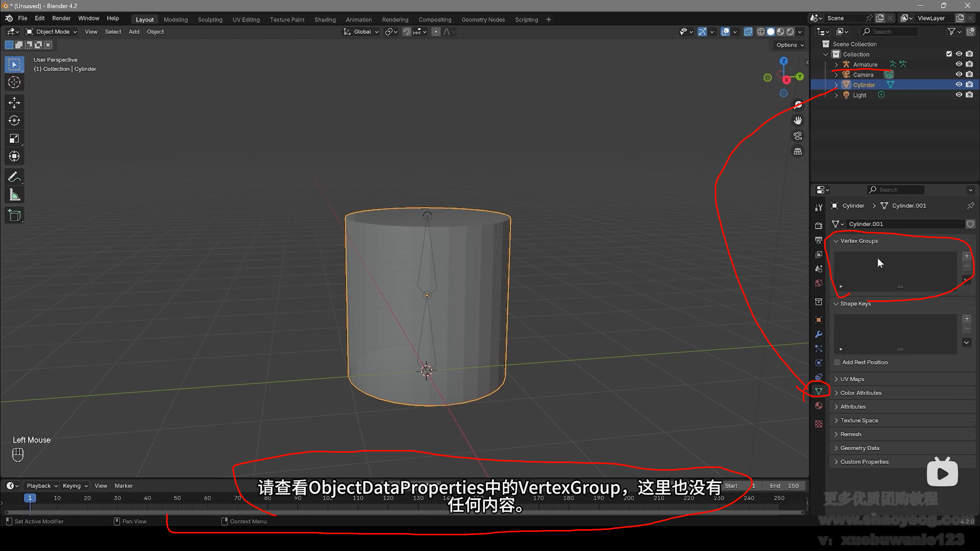This screenshot has width=980, height=551.
Task: Open the Texture properties tab
Action: coord(819,424)
